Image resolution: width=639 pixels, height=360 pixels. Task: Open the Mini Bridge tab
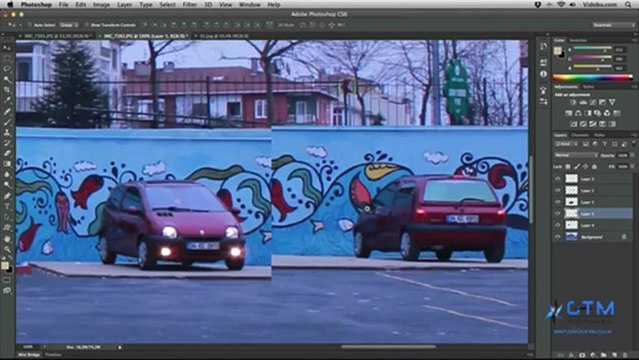click(29, 355)
